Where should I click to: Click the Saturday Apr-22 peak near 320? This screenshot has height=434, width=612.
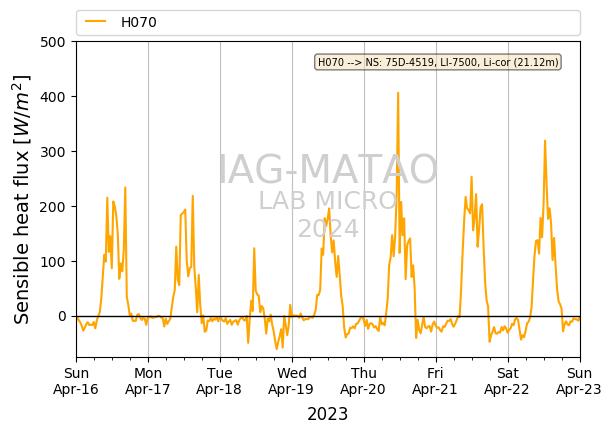coord(545,141)
